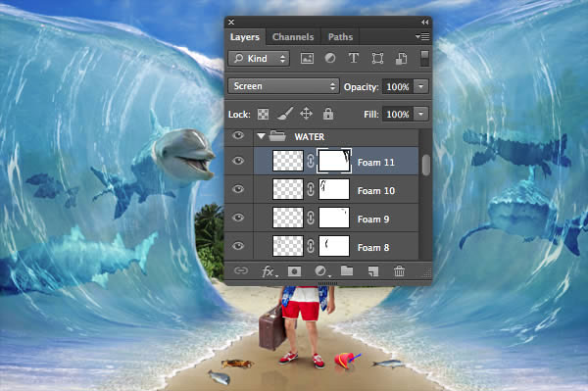
Task: Create a new layer icon
Action: 373,271
